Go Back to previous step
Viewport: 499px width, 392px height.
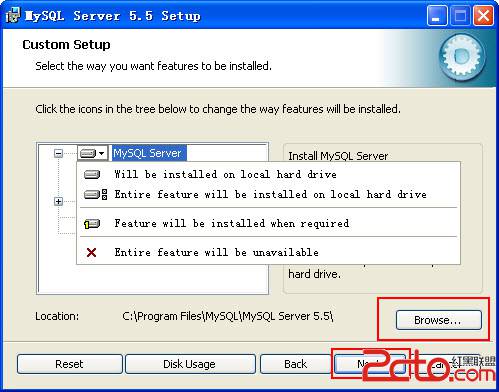click(x=295, y=364)
